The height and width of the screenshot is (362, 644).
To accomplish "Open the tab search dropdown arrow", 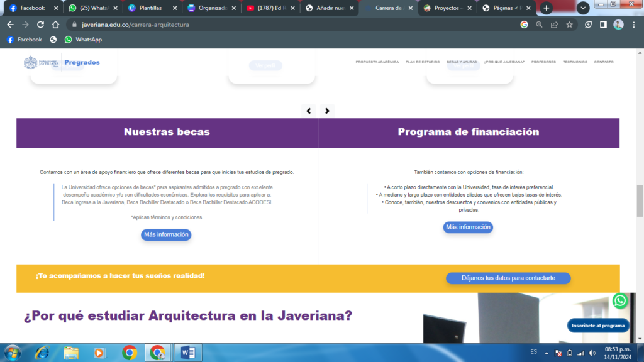I will point(582,8).
